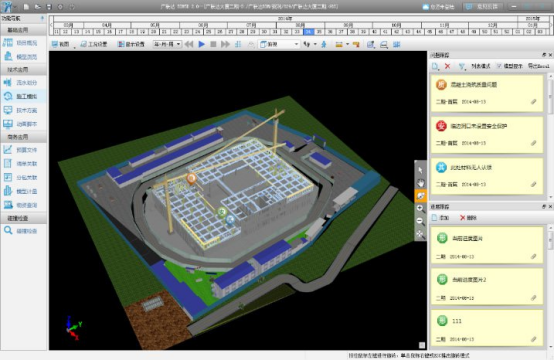Click the rightmost blue toolbar icon
The width and height of the screenshot is (554, 360).
click(397, 45)
